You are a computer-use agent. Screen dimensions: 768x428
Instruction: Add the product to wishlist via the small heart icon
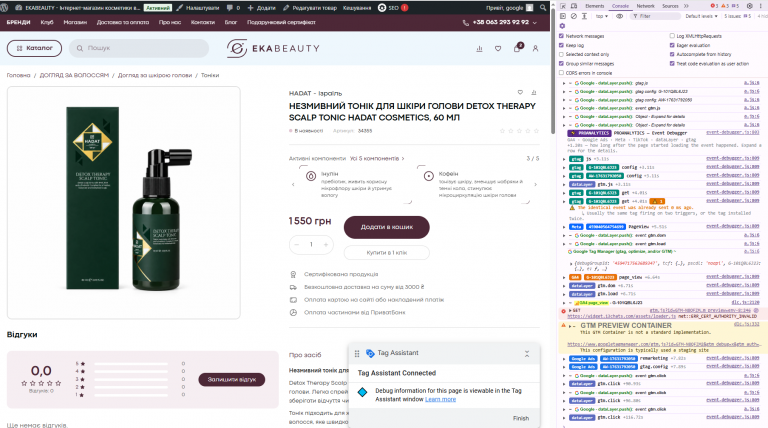(520, 92)
